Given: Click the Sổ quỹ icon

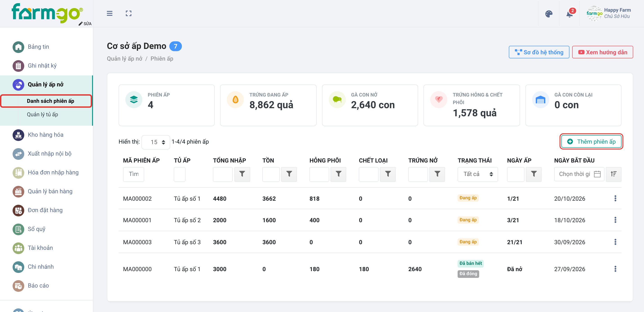Looking at the screenshot, I should click(18, 229).
